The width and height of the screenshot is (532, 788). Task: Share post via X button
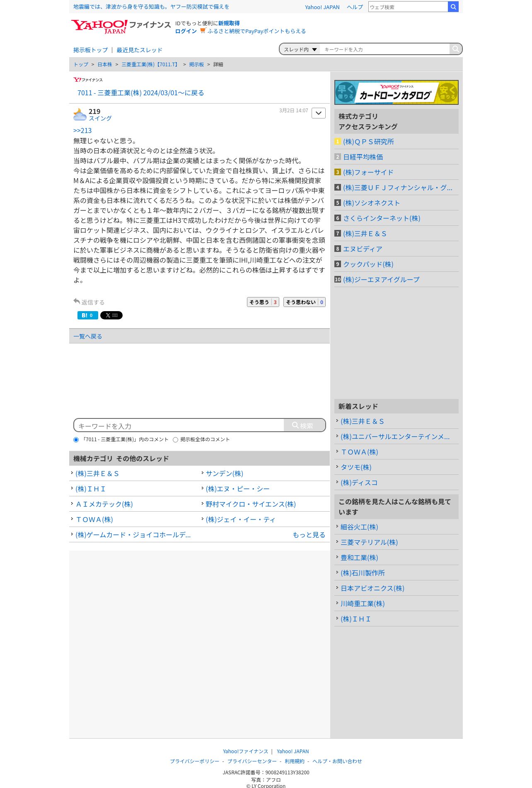pyautogui.click(x=111, y=315)
